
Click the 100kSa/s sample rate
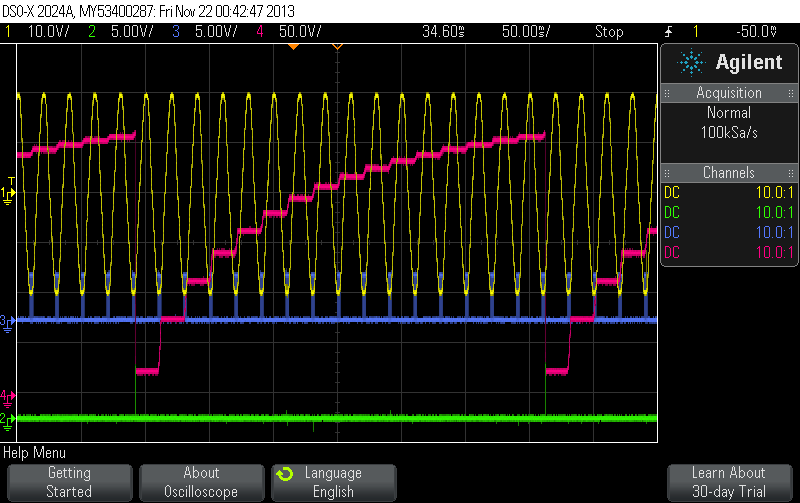729,133
